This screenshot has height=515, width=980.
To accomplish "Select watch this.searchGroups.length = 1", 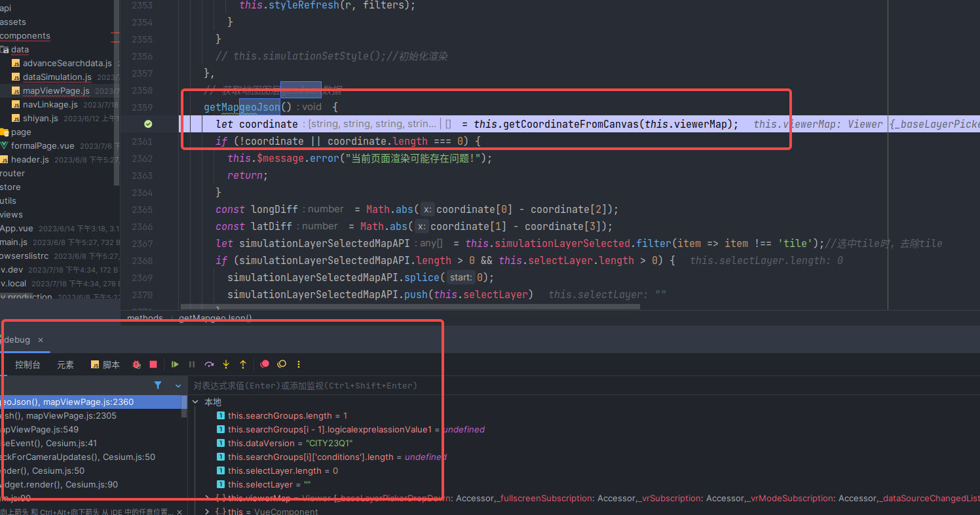I will tap(288, 416).
